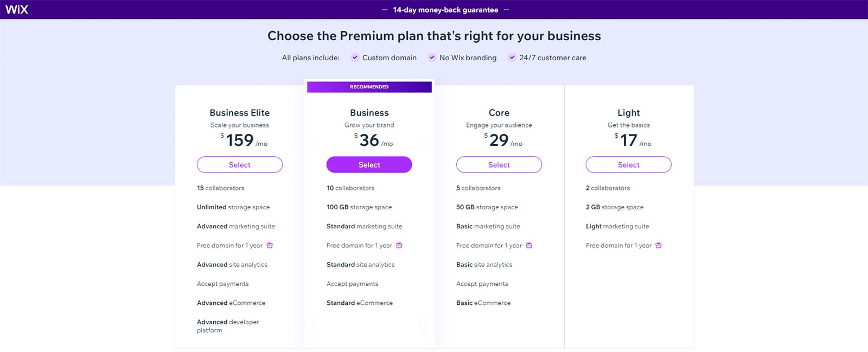
Task: Select the recommended Business plan
Action: (369, 164)
